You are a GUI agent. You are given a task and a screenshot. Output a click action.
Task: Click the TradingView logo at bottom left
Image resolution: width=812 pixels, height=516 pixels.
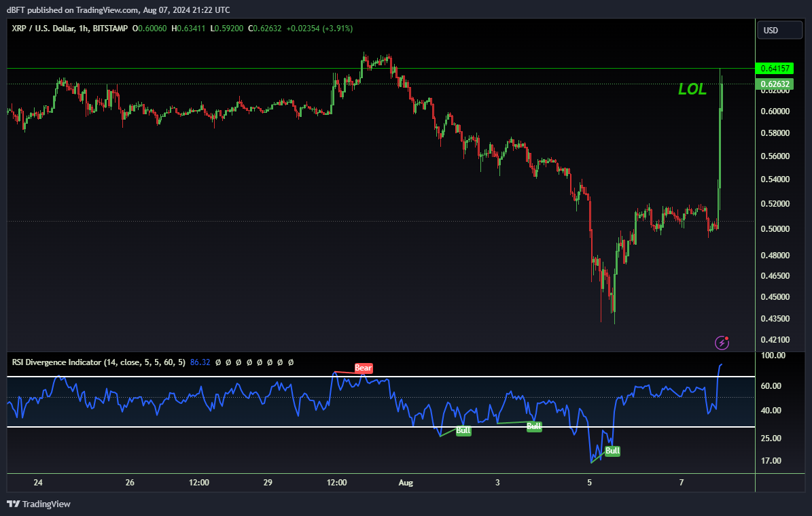38,504
